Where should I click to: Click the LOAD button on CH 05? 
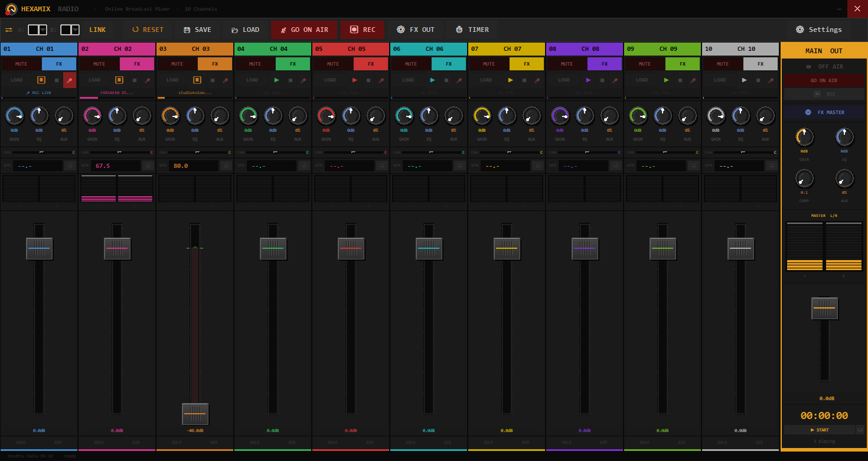click(330, 80)
